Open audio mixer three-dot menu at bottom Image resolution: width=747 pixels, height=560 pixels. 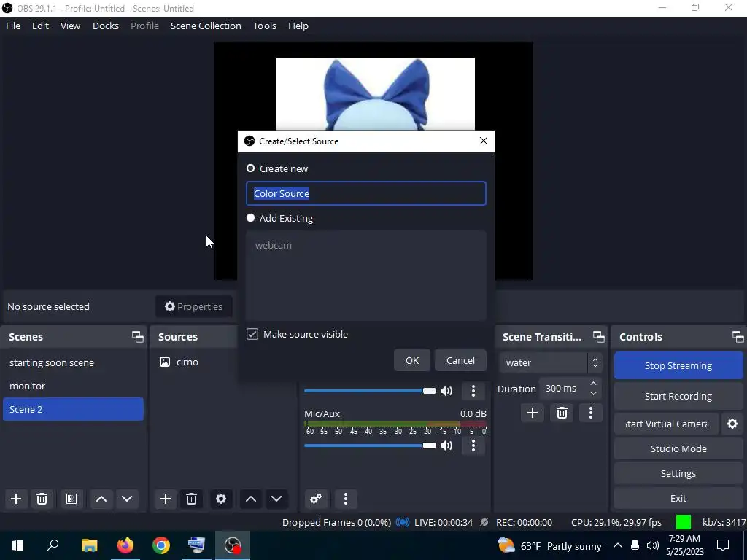coord(346,499)
